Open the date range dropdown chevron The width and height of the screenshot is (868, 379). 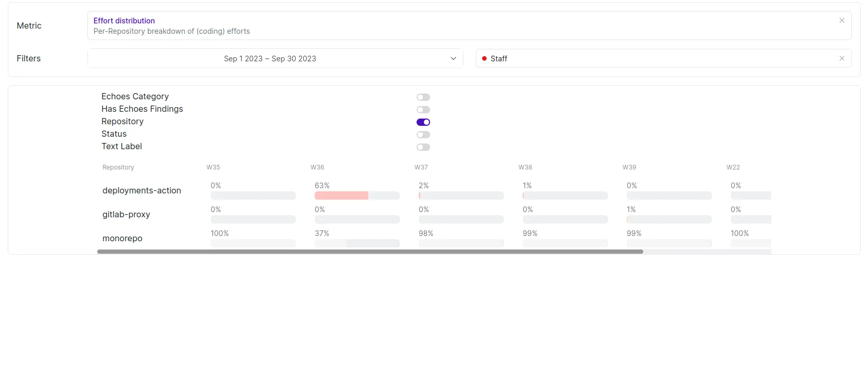point(453,59)
